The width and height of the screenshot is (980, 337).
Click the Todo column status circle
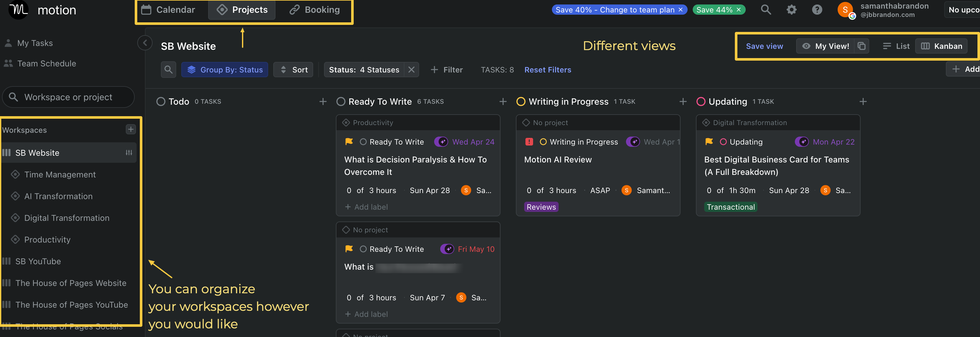point(161,101)
